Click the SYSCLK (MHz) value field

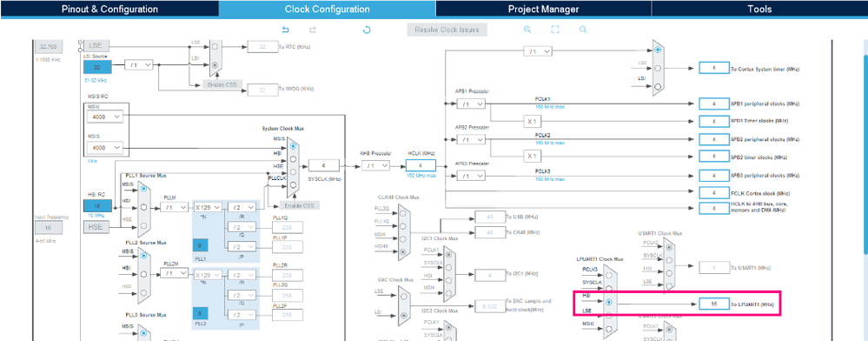tap(324, 165)
